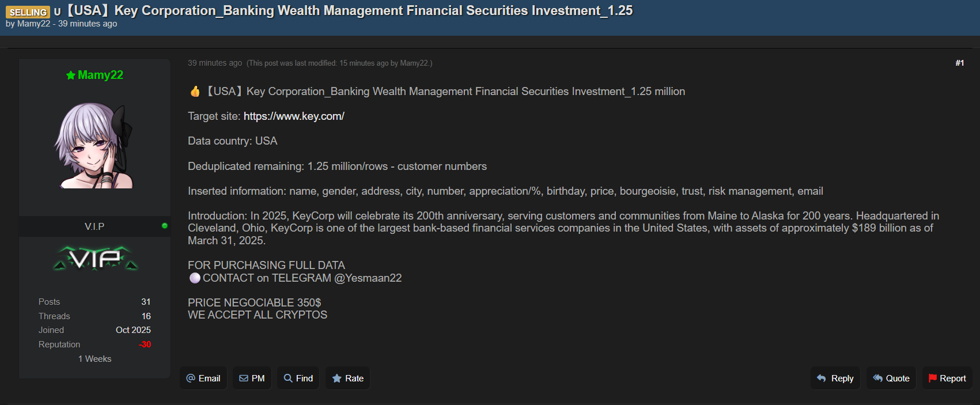Click the VIP rank badge

95,259
